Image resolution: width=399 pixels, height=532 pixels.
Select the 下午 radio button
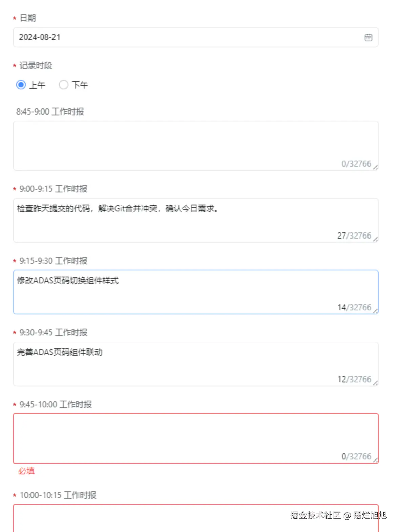point(64,85)
